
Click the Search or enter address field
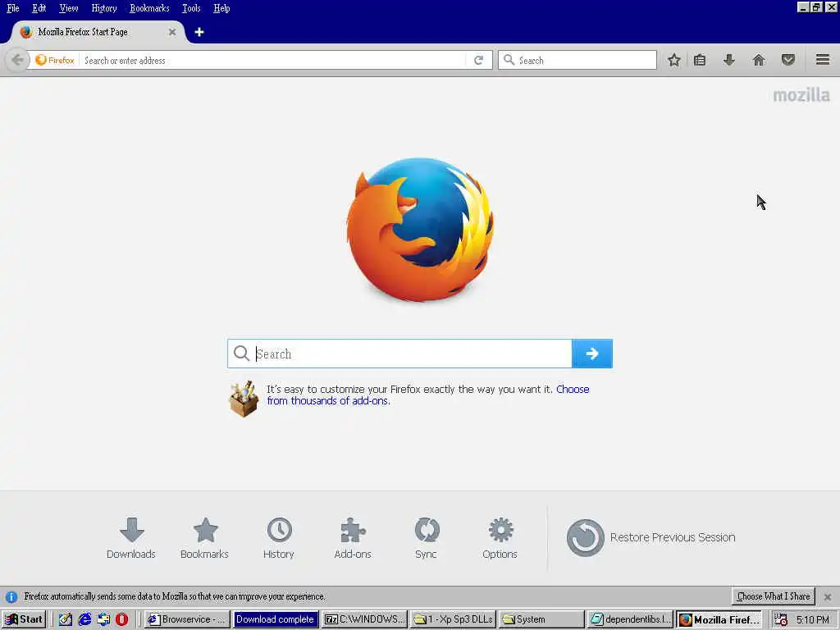point(273,60)
